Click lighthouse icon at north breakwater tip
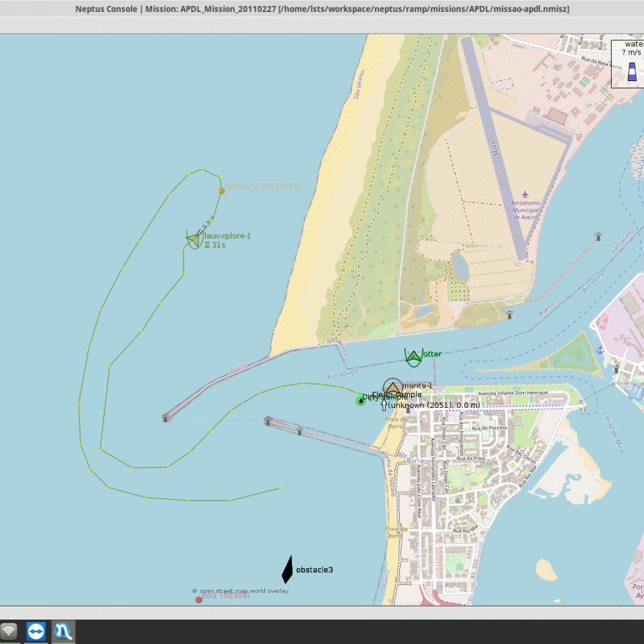Screen dimensions: 644x644 166,418
